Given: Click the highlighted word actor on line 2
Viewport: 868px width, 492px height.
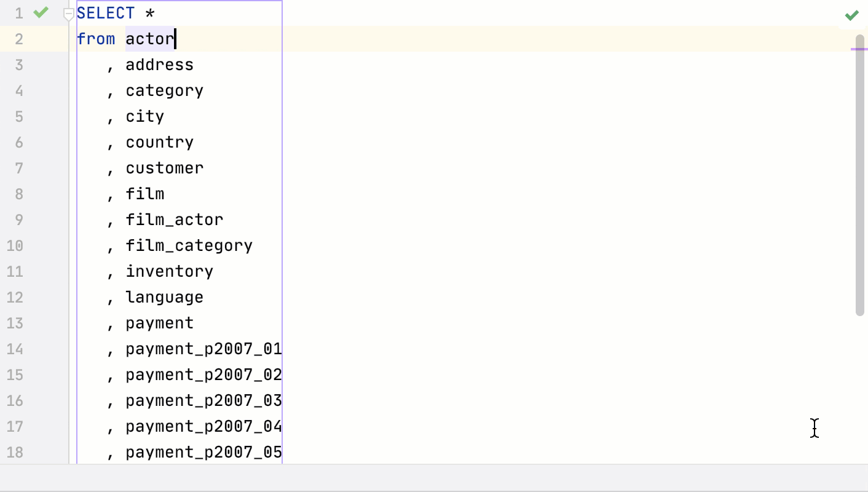Looking at the screenshot, I should tap(148, 38).
